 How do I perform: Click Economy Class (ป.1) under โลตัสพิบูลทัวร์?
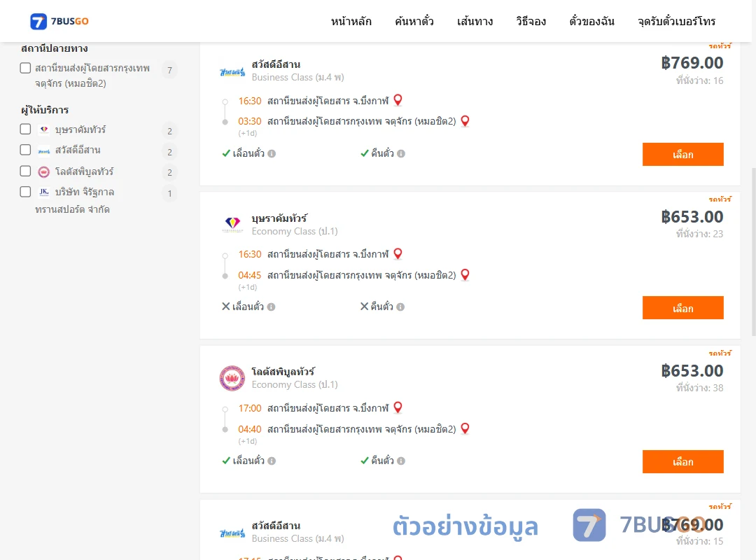point(295,384)
